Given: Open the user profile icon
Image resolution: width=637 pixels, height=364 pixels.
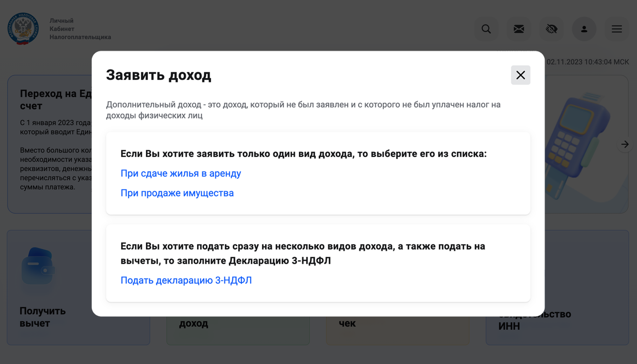Looking at the screenshot, I should [584, 29].
